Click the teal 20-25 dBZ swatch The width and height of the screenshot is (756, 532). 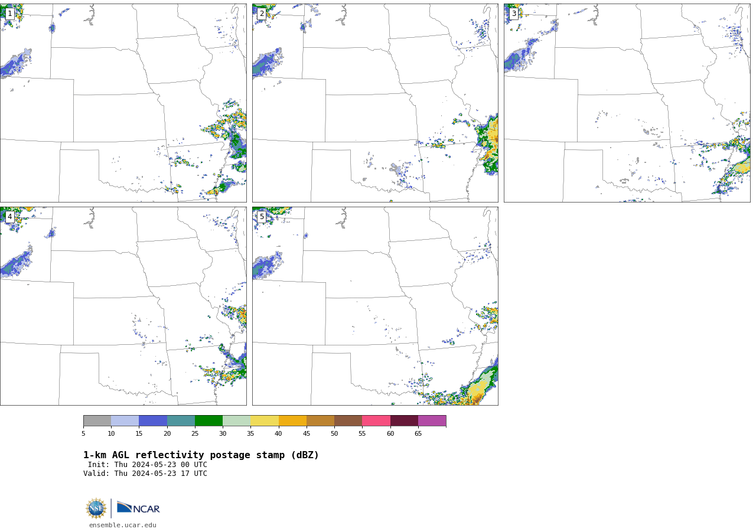click(181, 421)
